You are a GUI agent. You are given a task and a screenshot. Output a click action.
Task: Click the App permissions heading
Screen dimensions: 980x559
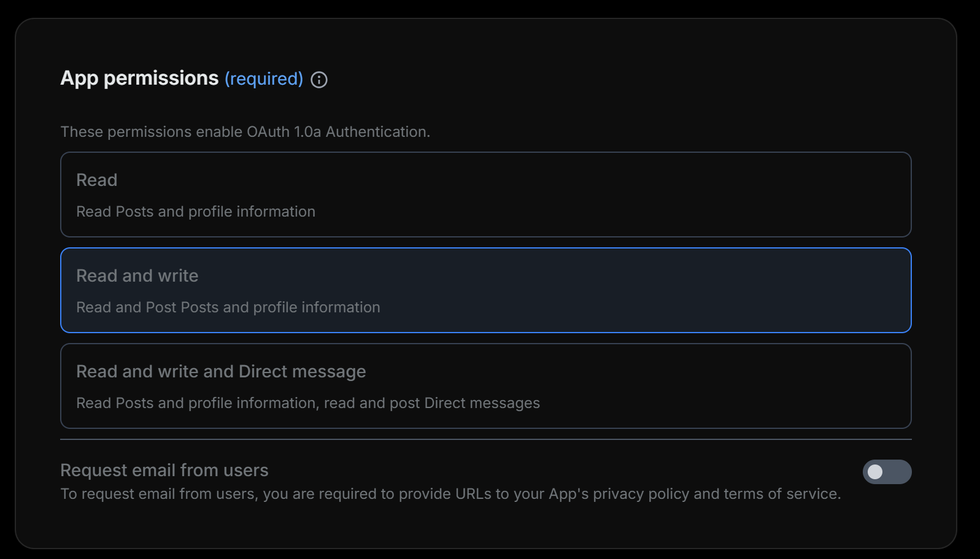pos(139,78)
